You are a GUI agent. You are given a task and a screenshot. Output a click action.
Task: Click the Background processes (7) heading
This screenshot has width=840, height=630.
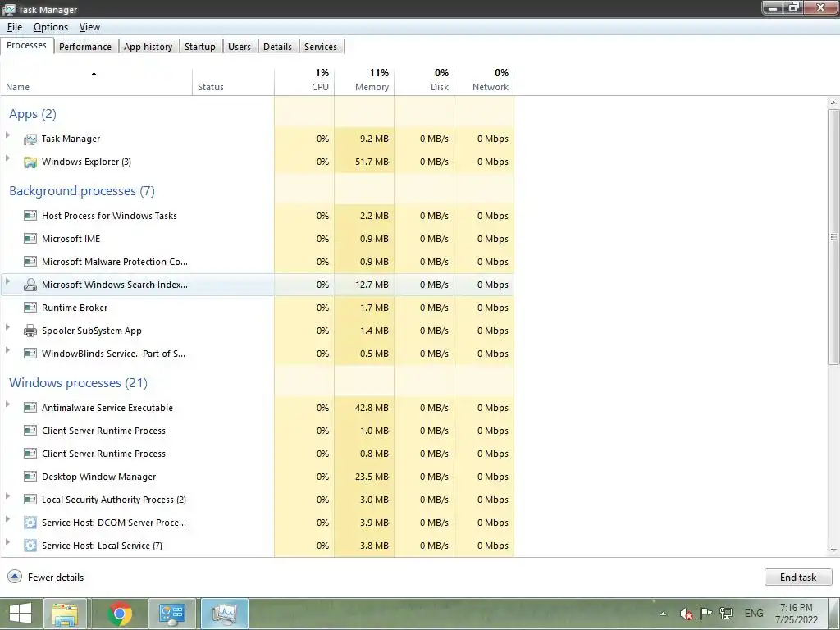pyautogui.click(x=82, y=191)
